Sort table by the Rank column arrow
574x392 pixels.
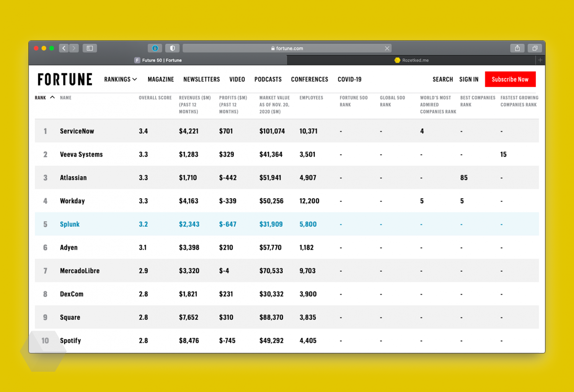[x=52, y=98]
